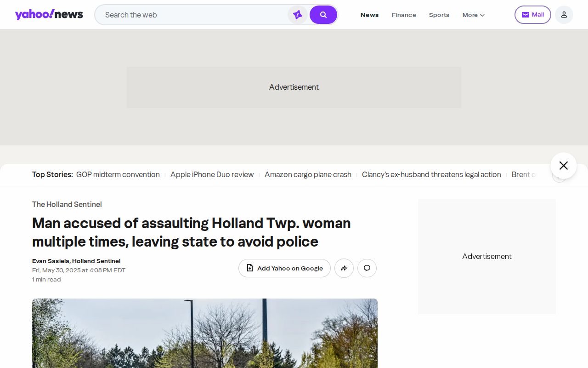Open the Yahoo News logo homepage

[x=49, y=15]
